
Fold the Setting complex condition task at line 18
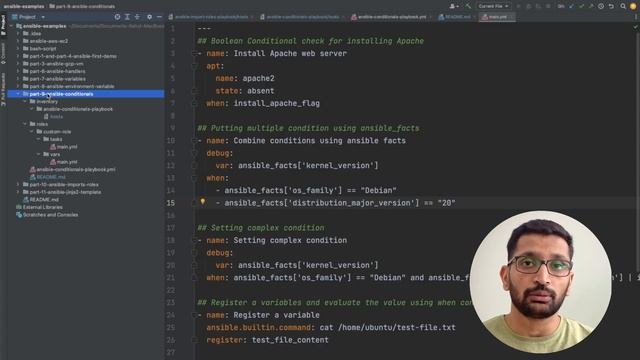[194, 240]
